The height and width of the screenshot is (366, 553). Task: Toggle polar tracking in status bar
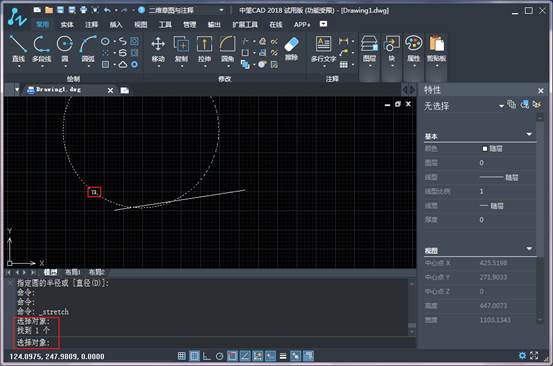tap(219, 356)
